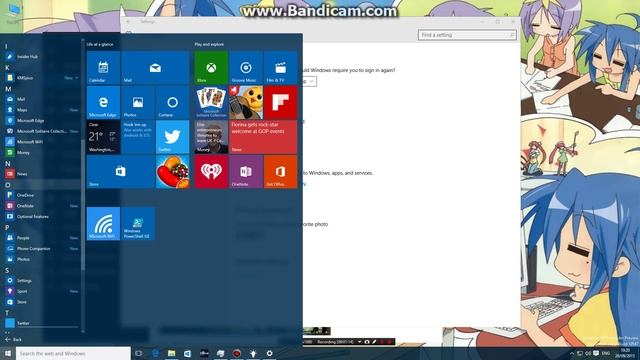Launch Windows PowerShell ISE tile
Image resolution: width=640 pixels, height=360 pixels.
tap(138, 223)
